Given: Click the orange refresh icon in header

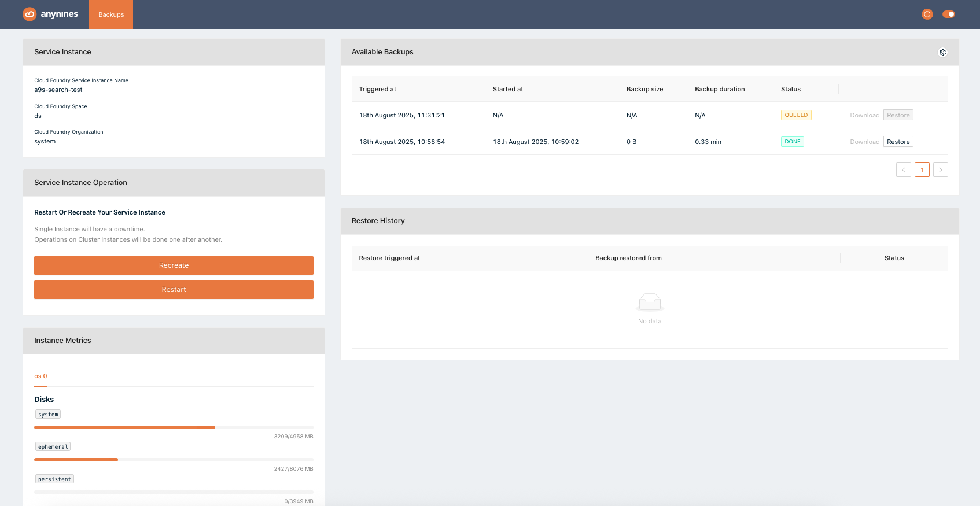Looking at the screenshot, I should click(x=927, y=14).
